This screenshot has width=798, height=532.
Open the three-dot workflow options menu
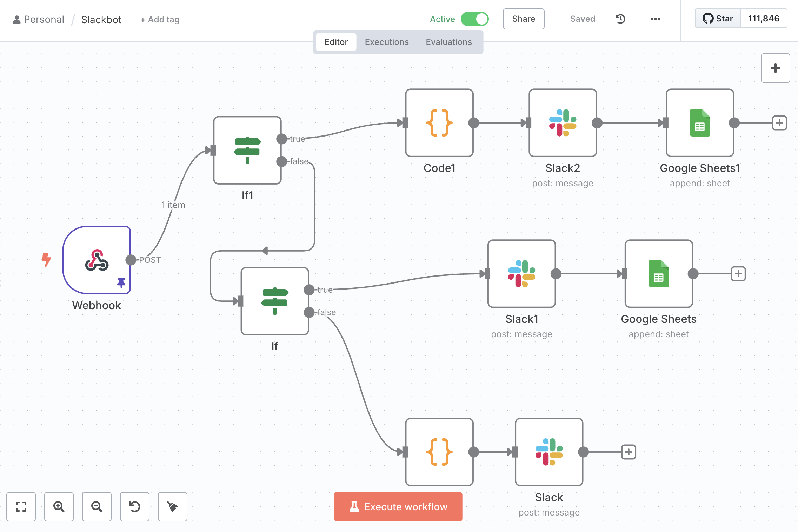click(x=656, y=19)
